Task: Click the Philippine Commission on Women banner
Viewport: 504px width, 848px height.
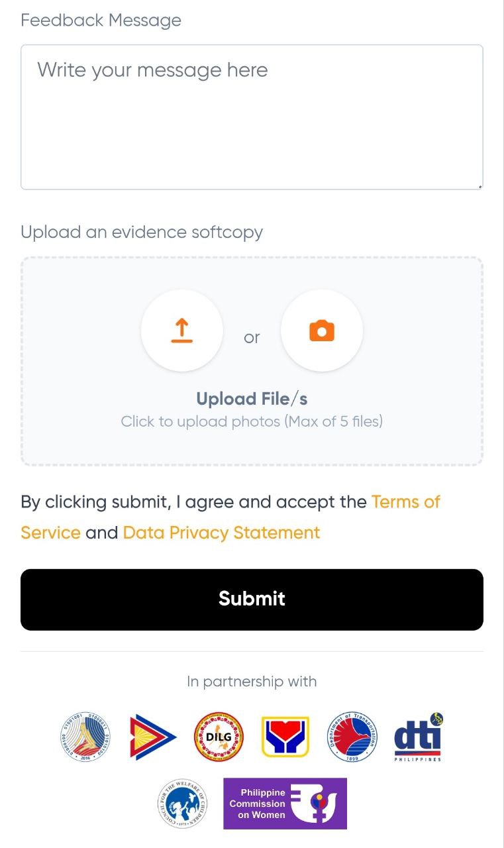Action: point(285,804)
